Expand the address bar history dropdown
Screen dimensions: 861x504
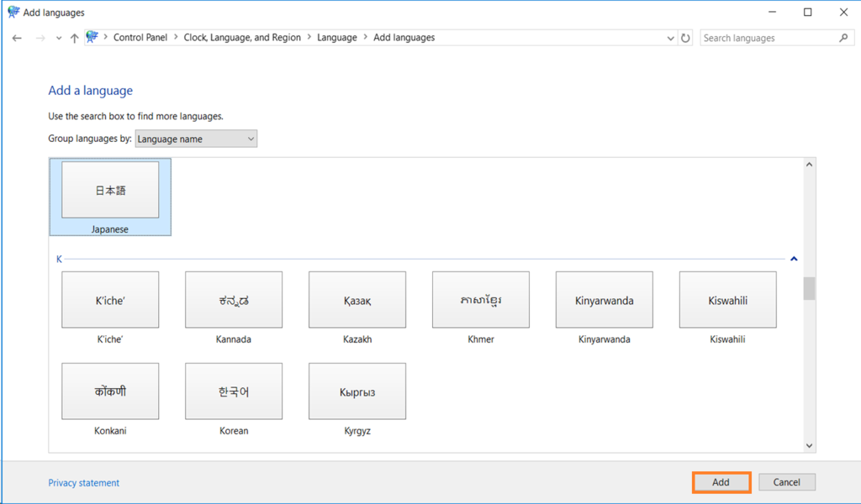point(670,38)
